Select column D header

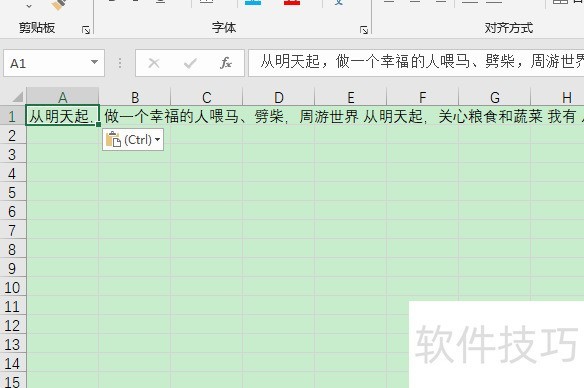279,97
